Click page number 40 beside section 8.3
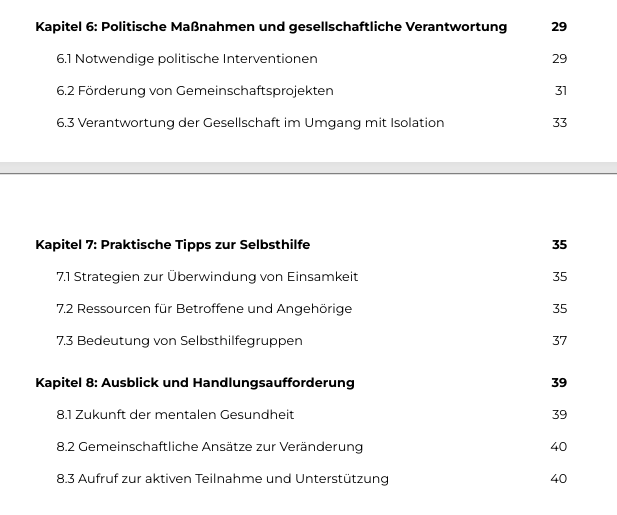Screen dimensions: 617x515 pos(558,479)
